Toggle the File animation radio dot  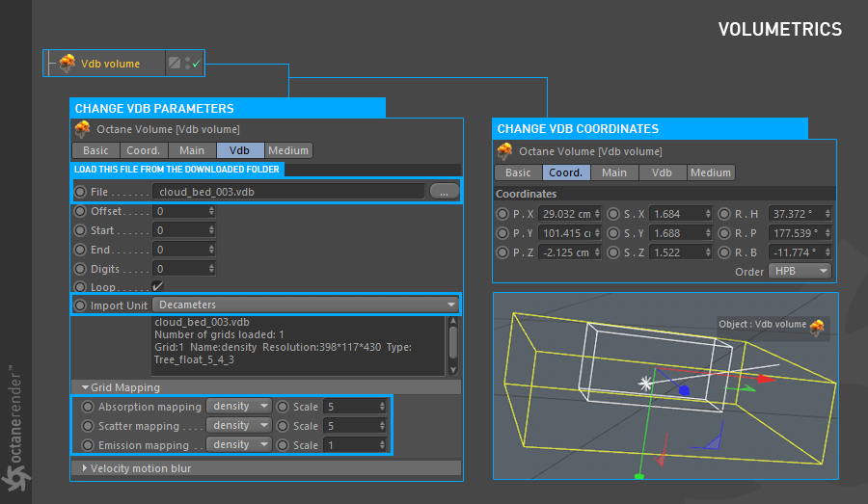(x=81, y=192)
